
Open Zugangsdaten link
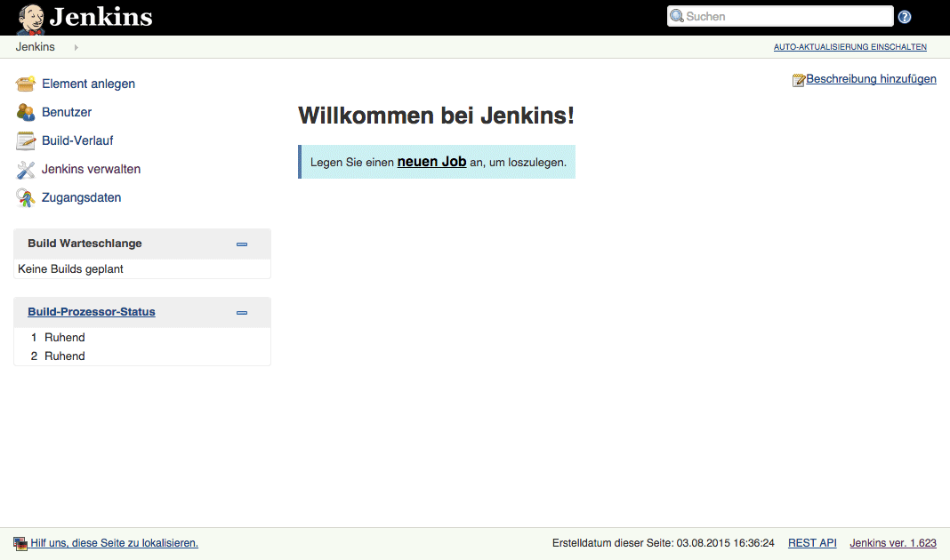81,197
